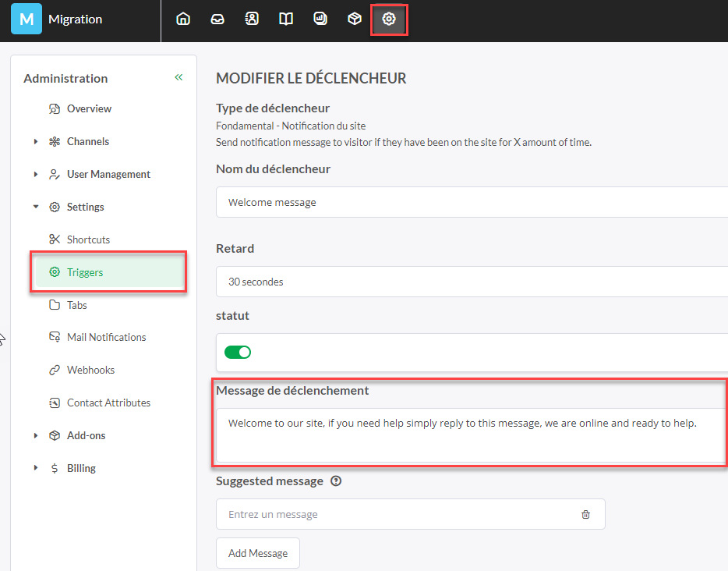Click the Migration workspace name

[75, 19]
